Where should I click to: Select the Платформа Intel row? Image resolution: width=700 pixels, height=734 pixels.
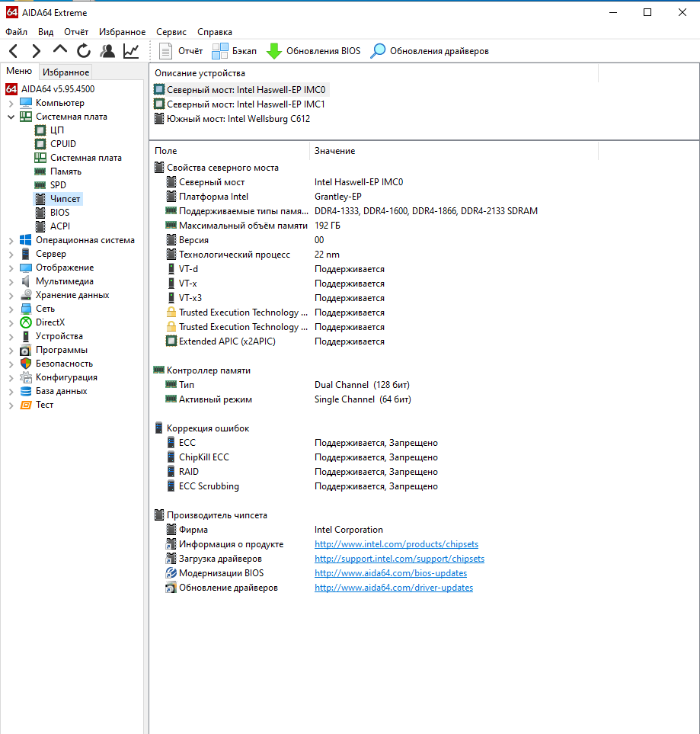[264, 197]
